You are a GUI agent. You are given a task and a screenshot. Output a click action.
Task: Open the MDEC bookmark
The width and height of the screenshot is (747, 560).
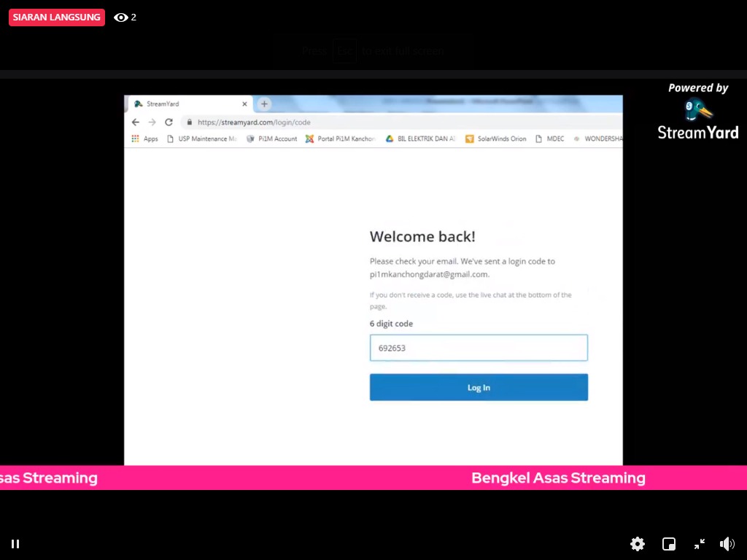click(x=550, y=139)
